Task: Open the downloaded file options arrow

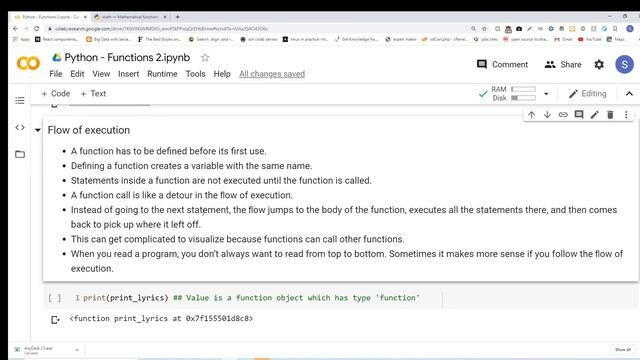Action: point(77,350)
